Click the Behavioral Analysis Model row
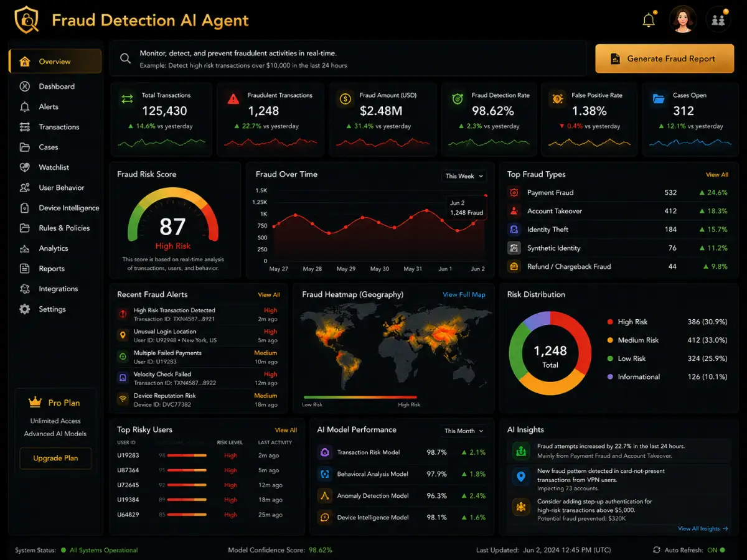The image size is (747, 560). pos(402,474)
